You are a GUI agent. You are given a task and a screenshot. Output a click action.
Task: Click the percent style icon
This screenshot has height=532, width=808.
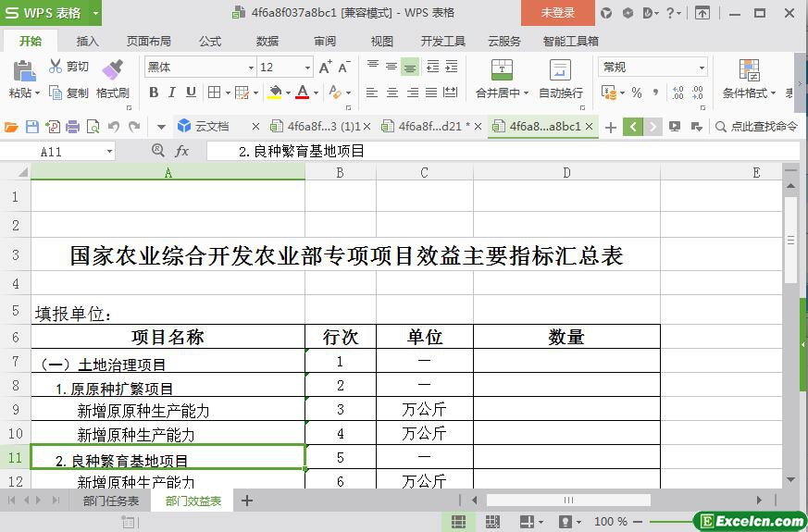pyautogui.click(x=637, y=93)
